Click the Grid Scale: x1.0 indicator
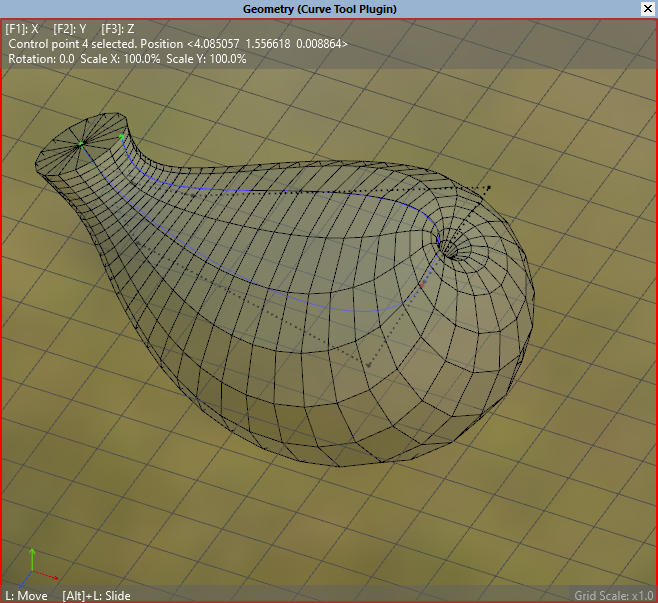The height and width of the screenshot is (603, 658). tap(614, 595)
